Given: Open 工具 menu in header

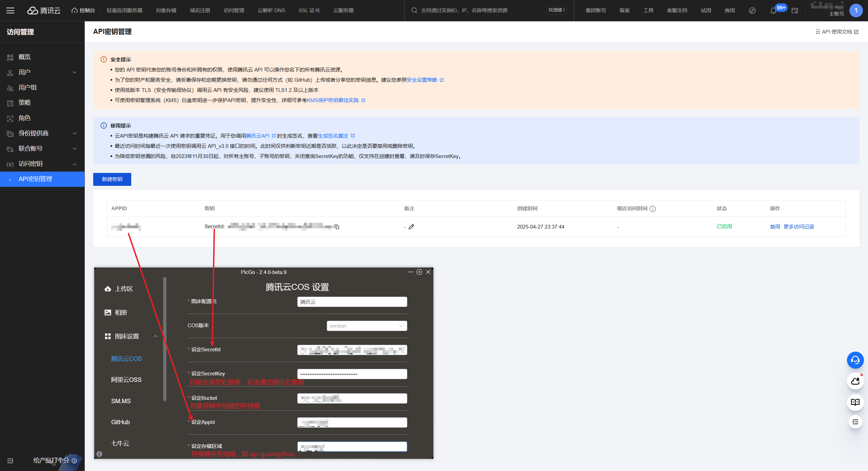Looking at the screenshot, I should point(648,11).
